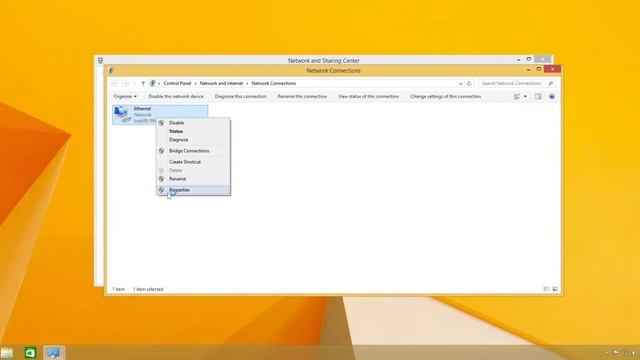
Task: Open the Organize dropdown
Action: tap(125, 97)
